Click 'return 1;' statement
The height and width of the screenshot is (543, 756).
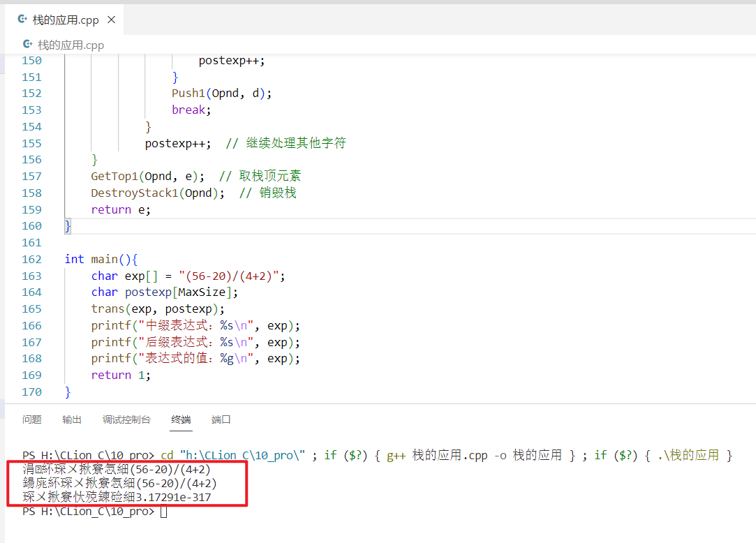pyautogui.click(x=121, y=375)
